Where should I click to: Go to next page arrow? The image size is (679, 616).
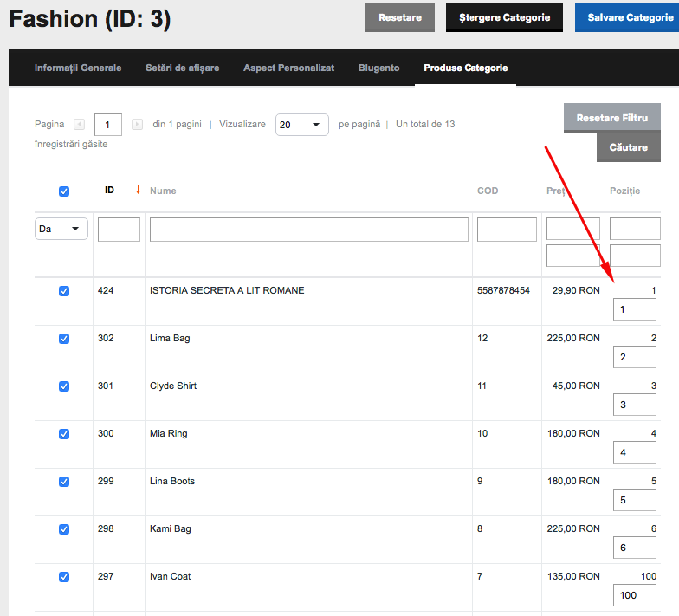click(137, 125)
